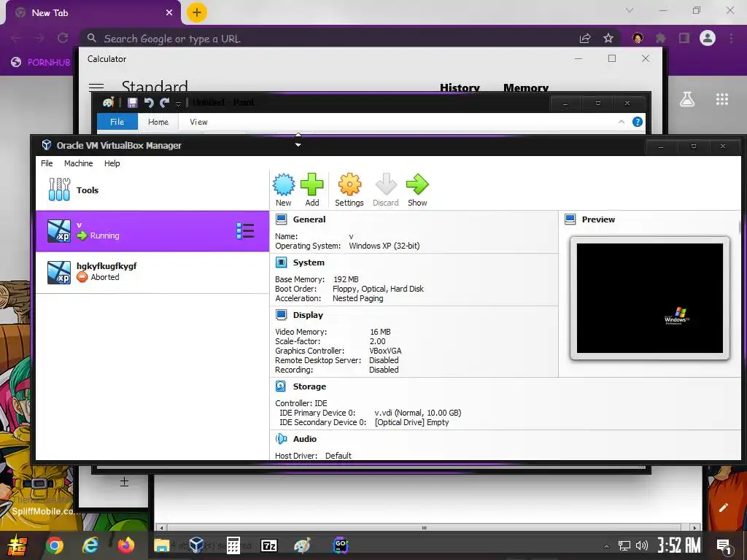Viewport: 747px width, 560px height.
Task: Open the Calculator hamburger navigation menu
Action: tap(96, 87)
